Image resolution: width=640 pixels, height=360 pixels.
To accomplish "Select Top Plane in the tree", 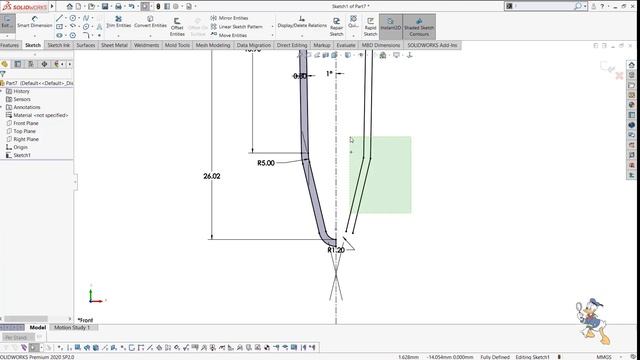I will (x=24, y=131).
